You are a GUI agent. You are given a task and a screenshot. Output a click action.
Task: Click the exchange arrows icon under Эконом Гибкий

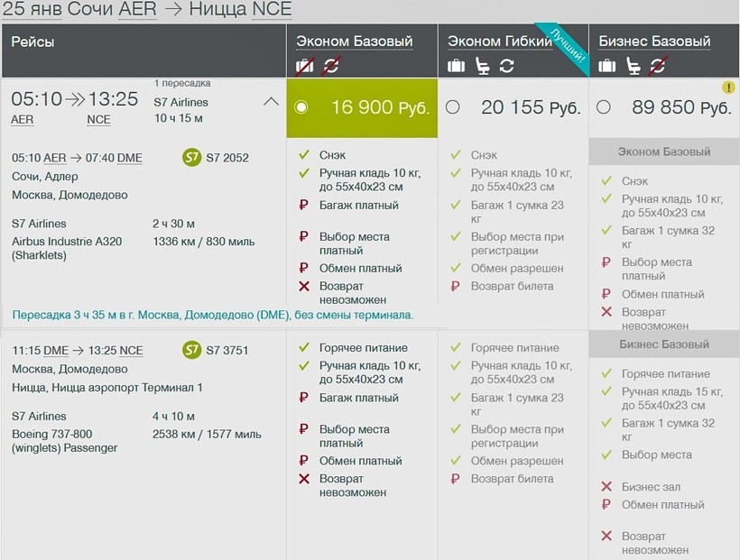(506, 66)
